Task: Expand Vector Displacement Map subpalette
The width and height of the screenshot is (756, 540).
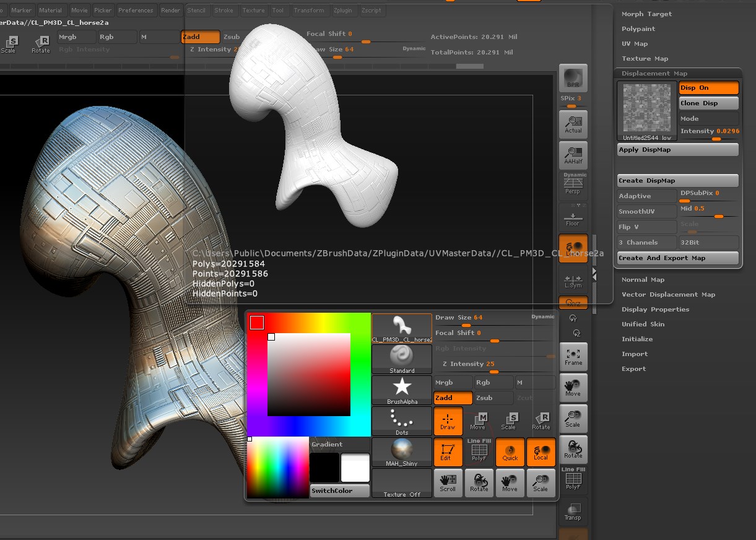Action: pyautogui.click(x=668, y=294)
